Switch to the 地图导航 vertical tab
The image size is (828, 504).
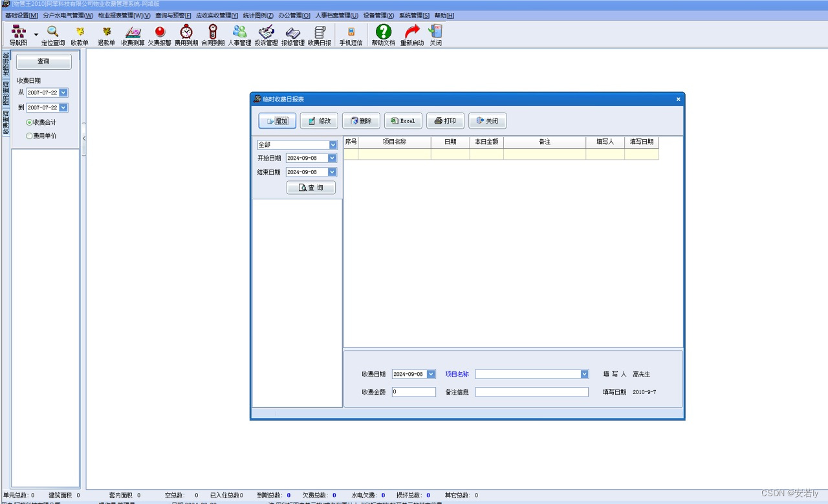click(x=6, y=65)
